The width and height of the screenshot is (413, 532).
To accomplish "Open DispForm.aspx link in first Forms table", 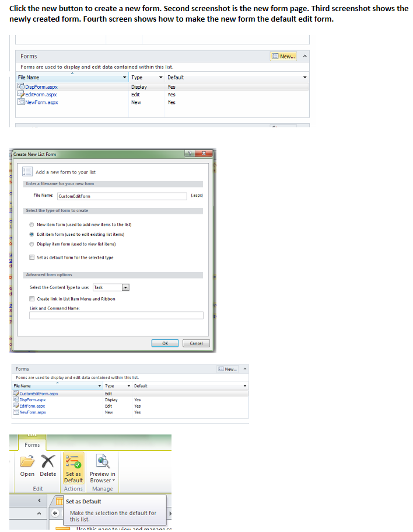I will tap(41, 87).
